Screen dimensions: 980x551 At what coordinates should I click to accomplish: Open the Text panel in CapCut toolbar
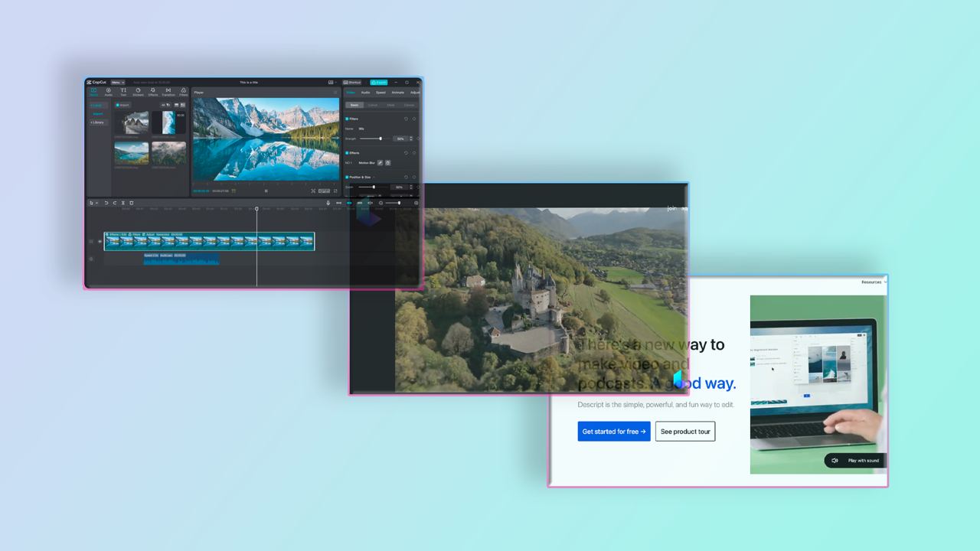(x=123, y=93)
